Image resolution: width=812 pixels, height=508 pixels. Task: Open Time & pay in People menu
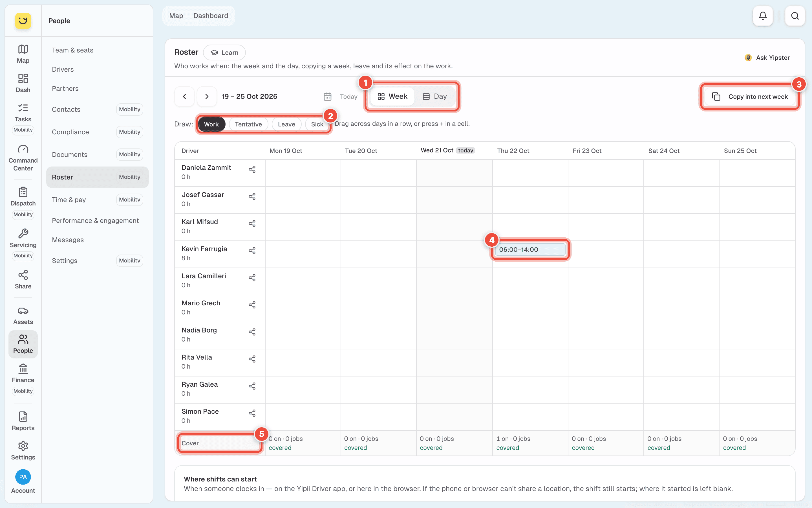click(x=97, y=200)
